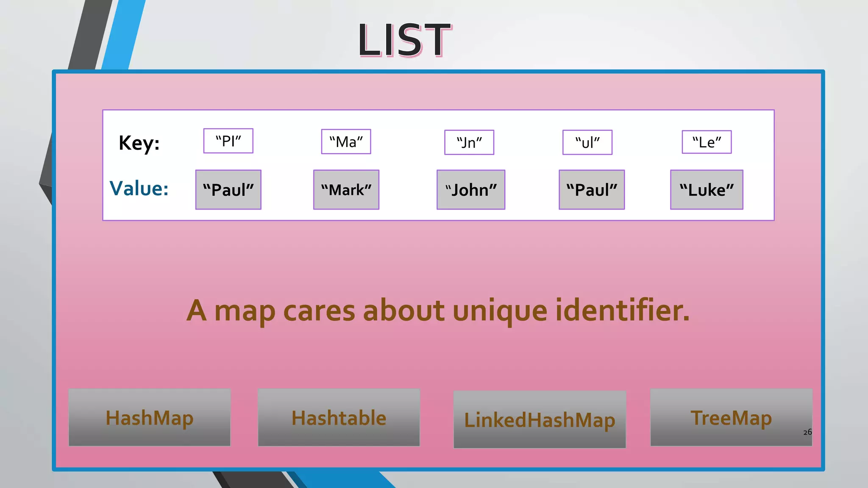Screen dimensions: 868x488
Task: Click the Hashtable button
Action: tap(339, 418)
